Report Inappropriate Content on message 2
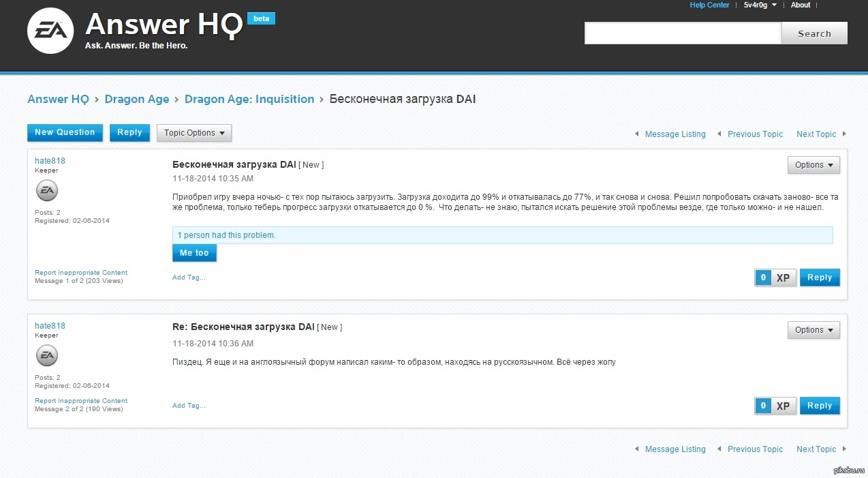Screen dimensions: 868x478 point(81,401)
